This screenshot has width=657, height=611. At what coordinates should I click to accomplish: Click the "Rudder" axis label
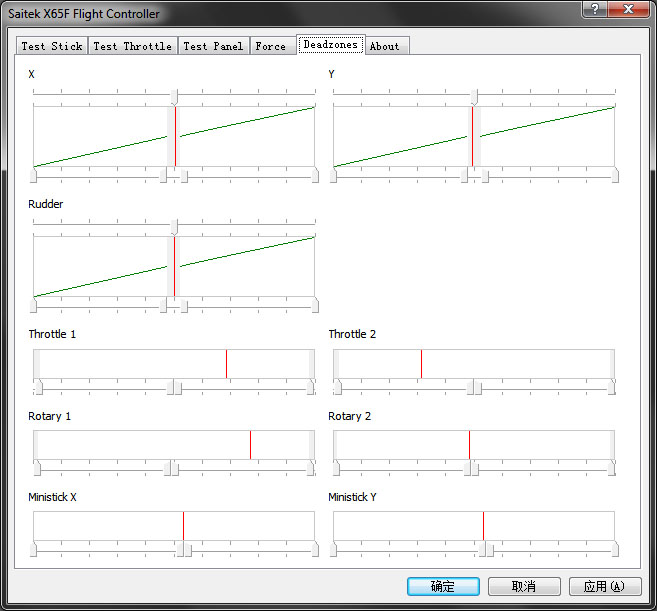46,204
